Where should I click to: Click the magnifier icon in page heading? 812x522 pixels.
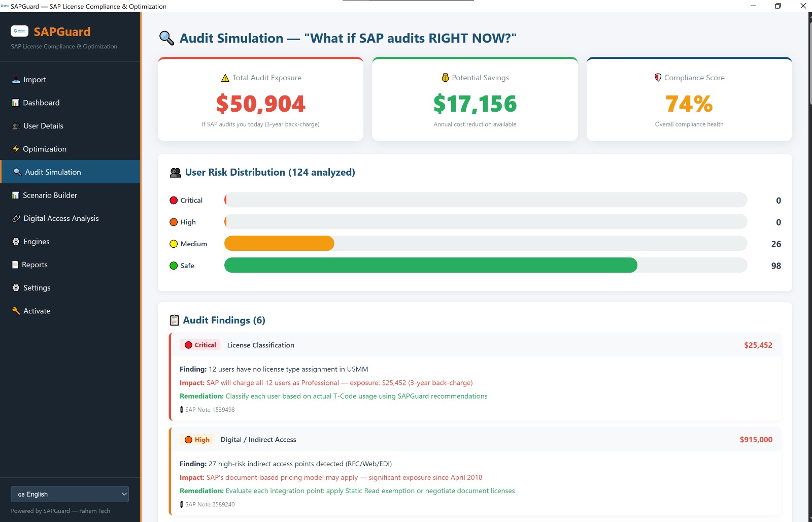pos(166,38)
